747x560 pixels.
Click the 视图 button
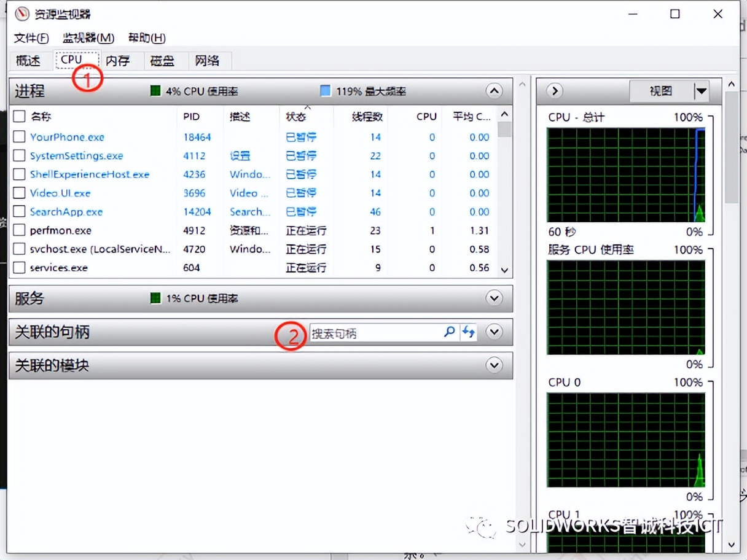click(662, 91)
